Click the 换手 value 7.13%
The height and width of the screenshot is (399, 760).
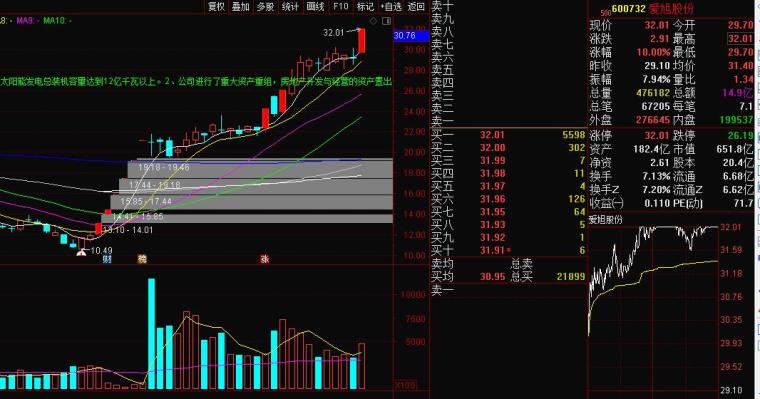click(656, 176)
